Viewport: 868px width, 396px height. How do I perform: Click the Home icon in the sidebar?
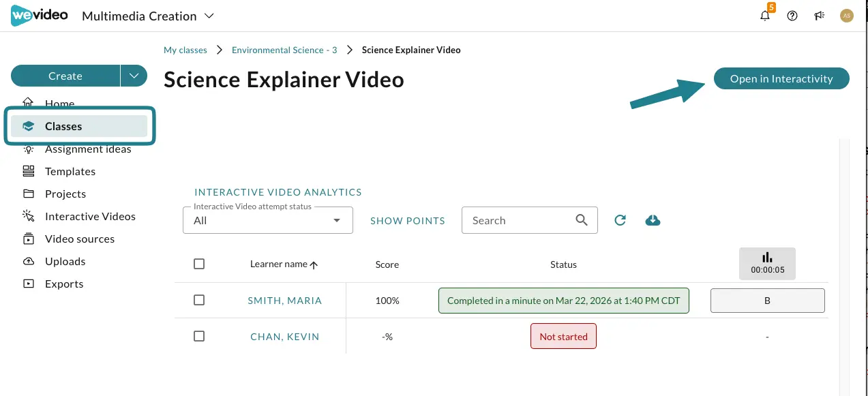pyautogui.click(x=28, y=103)
